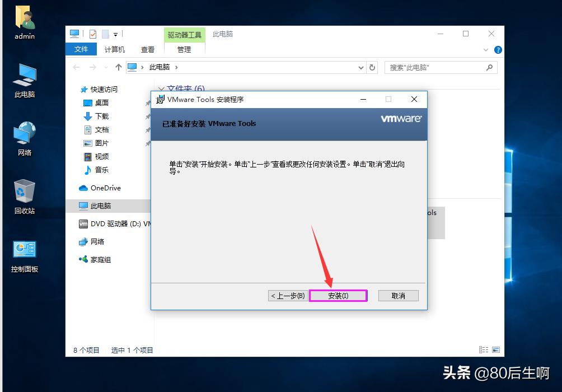This screenshot has height=392, width=562.
Task: Open the DVD 驱动器 (D:) in sidebar
Action: pyautogui.click(x=110, y=223)
